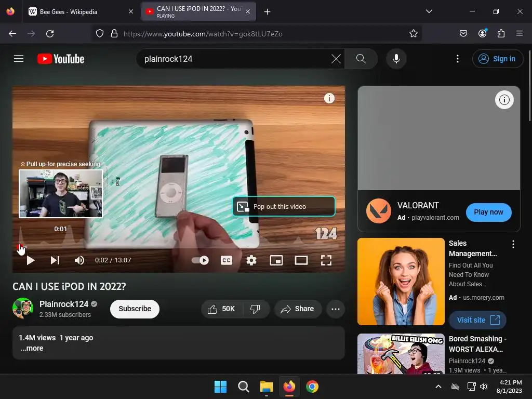This screenshot has height=399, width=532.
Task: Expand description with ...more
Action: pos(32,348)
